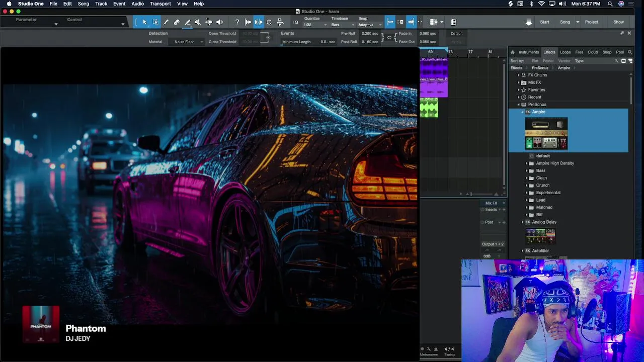Sort effects by Type

click(579, 61)
